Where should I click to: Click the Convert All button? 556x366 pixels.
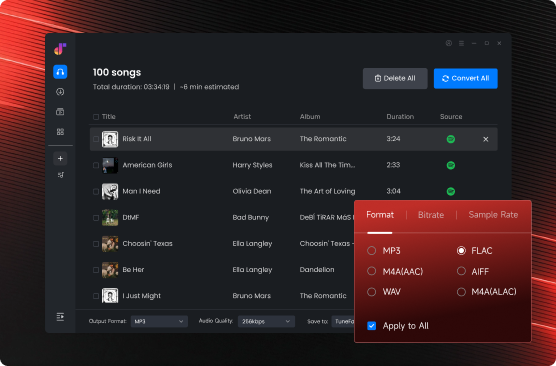466,78
